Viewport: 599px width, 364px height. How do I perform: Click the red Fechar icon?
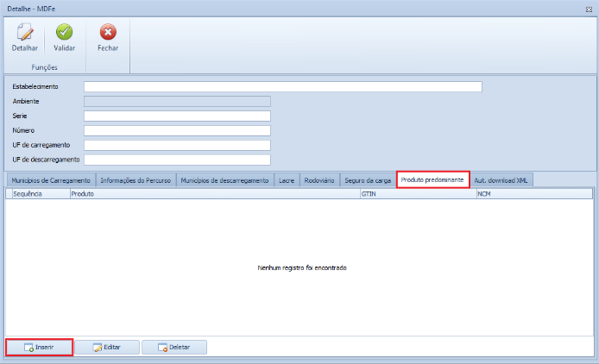pos(108,33)
